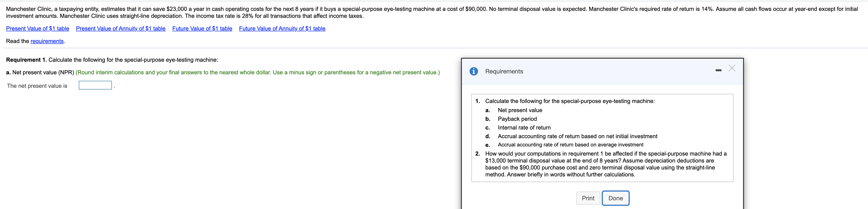The height and width of the screenshot is (209, 868).
Task: Close the Requirements dialog
Action: pyautogui.click(x=732, y=68)
